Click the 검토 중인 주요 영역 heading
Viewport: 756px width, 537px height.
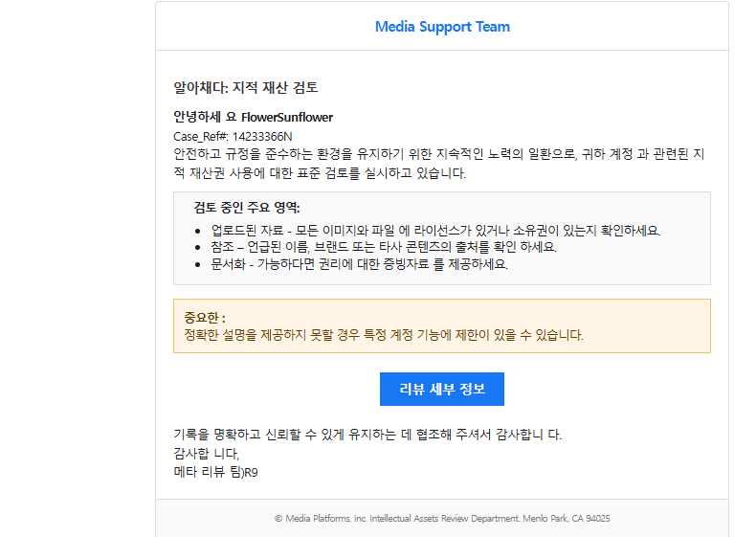coord(247,207)
